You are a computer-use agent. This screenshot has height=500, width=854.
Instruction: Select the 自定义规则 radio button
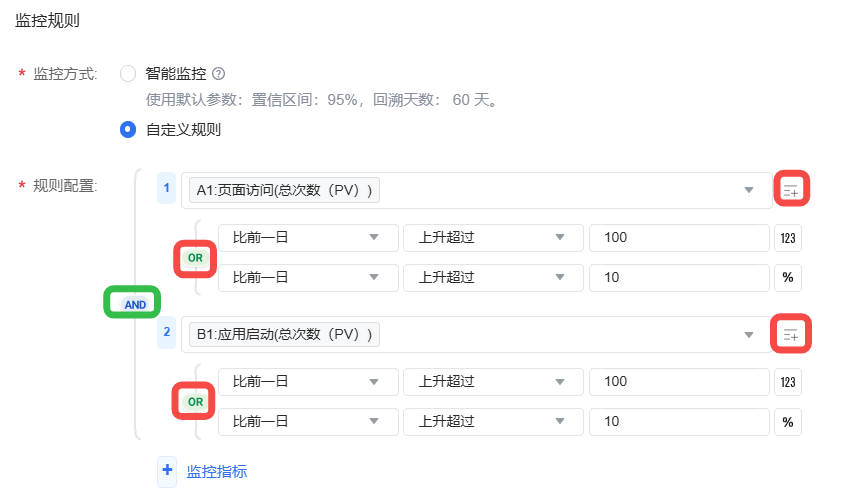128,130
